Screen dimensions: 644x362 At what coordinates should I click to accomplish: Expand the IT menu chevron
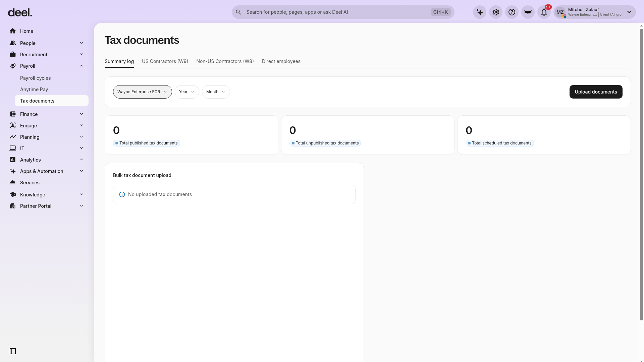point(82,148)
